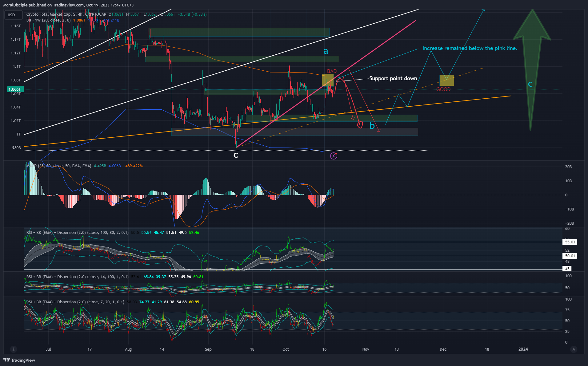Click the 20B MACD axis label
The width and height of the screenshot is (588, 366).
(568, 167)
